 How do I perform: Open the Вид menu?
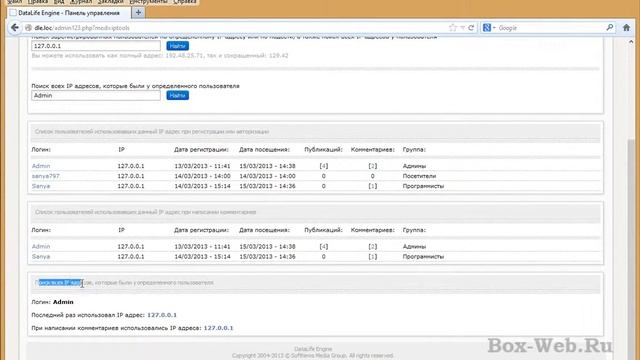[x=59, y=2]
